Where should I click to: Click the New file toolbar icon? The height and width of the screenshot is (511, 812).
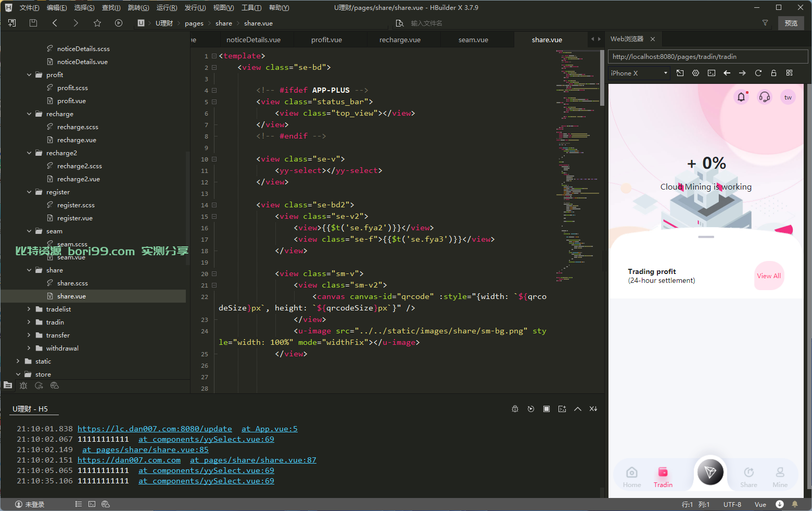coord(12,23)
